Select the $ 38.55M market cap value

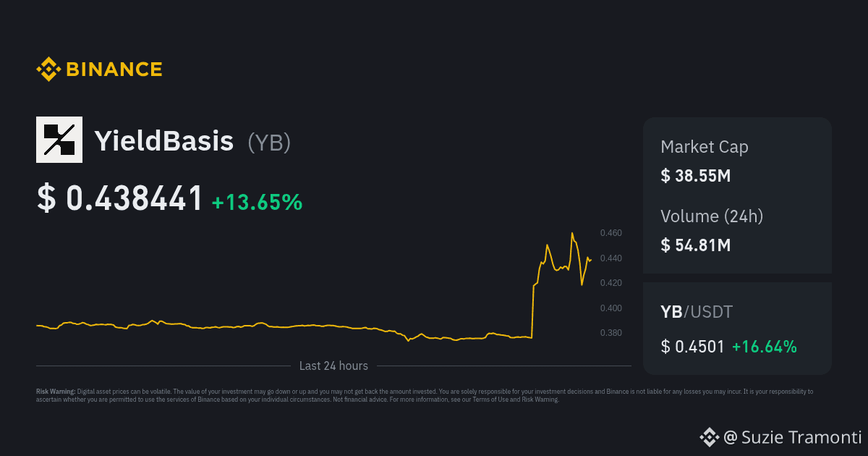coord(696,176)
